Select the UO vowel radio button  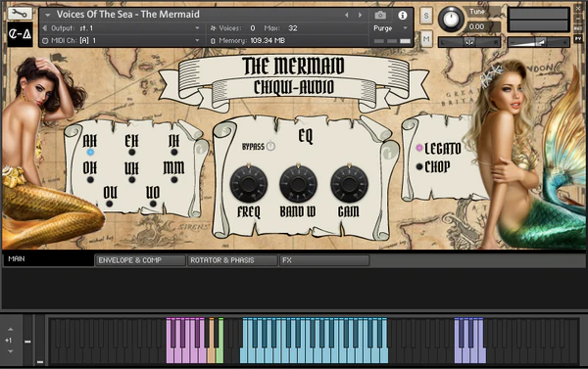point(153,204)
